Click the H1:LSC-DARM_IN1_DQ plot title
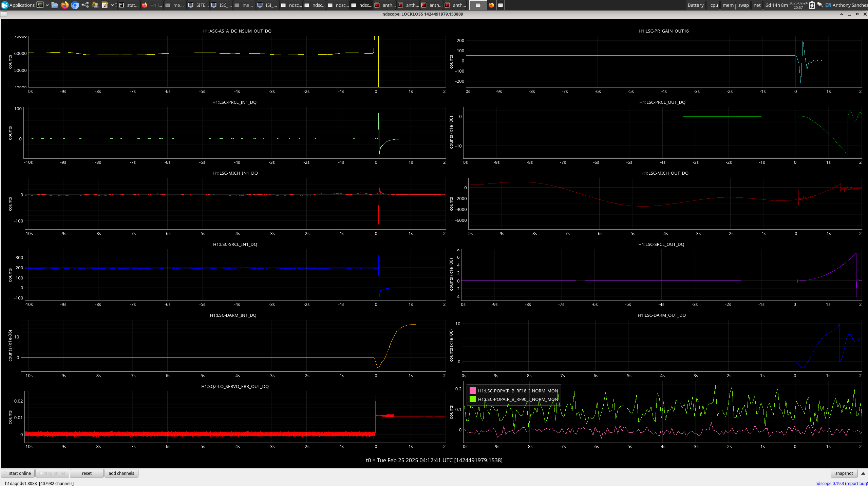Screen dimensions: 868x486 pos(233,315)
